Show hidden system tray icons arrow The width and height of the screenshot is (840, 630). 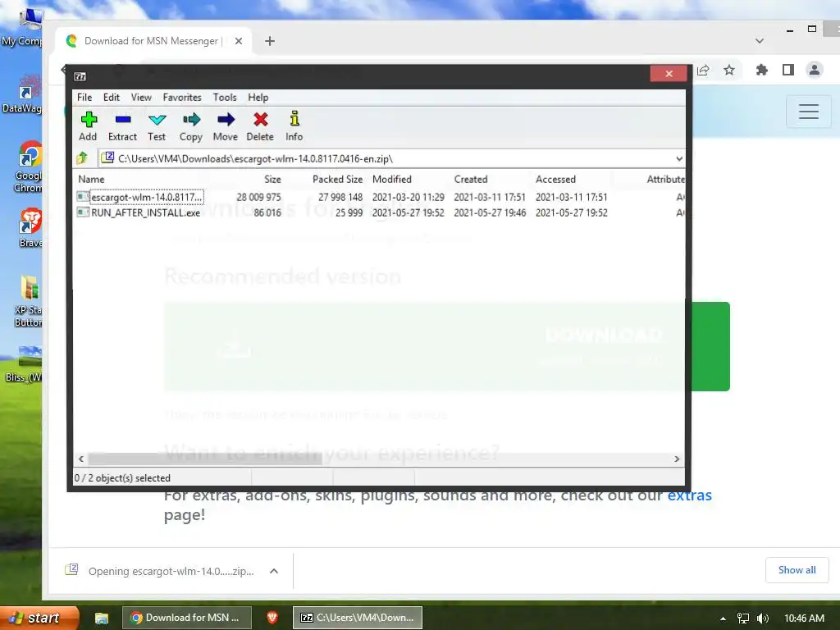(723, 619)
